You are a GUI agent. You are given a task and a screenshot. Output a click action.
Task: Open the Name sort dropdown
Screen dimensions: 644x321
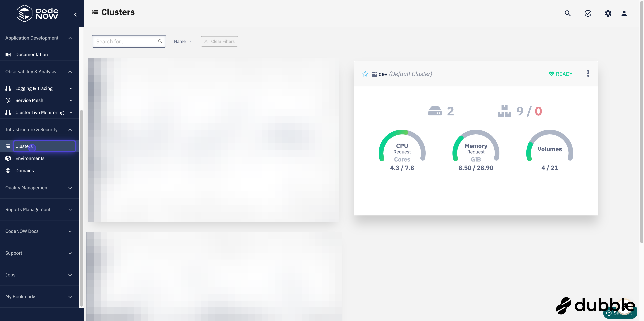click(x=183, y=42)
